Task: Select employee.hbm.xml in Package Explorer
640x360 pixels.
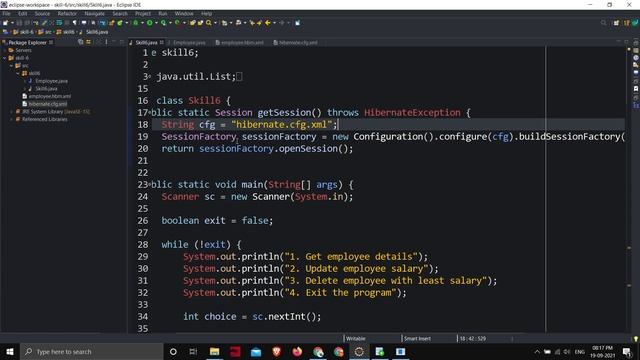Action: (x=49, y=96)
